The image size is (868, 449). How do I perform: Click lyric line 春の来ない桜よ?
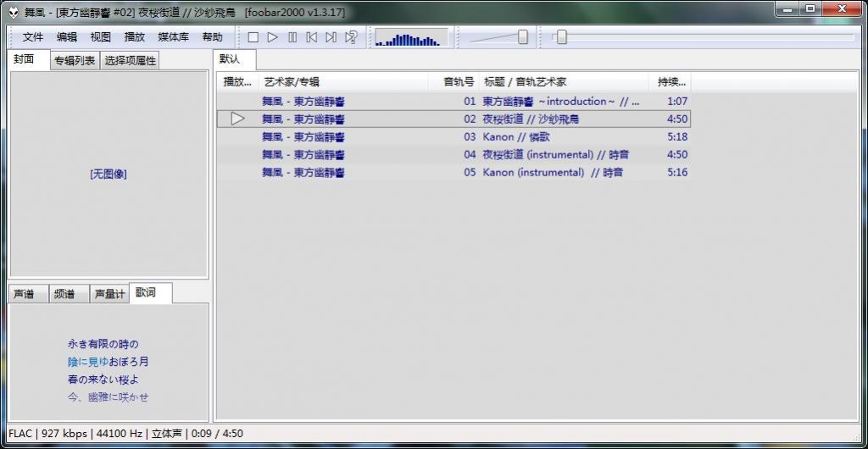tap(103, 380)
